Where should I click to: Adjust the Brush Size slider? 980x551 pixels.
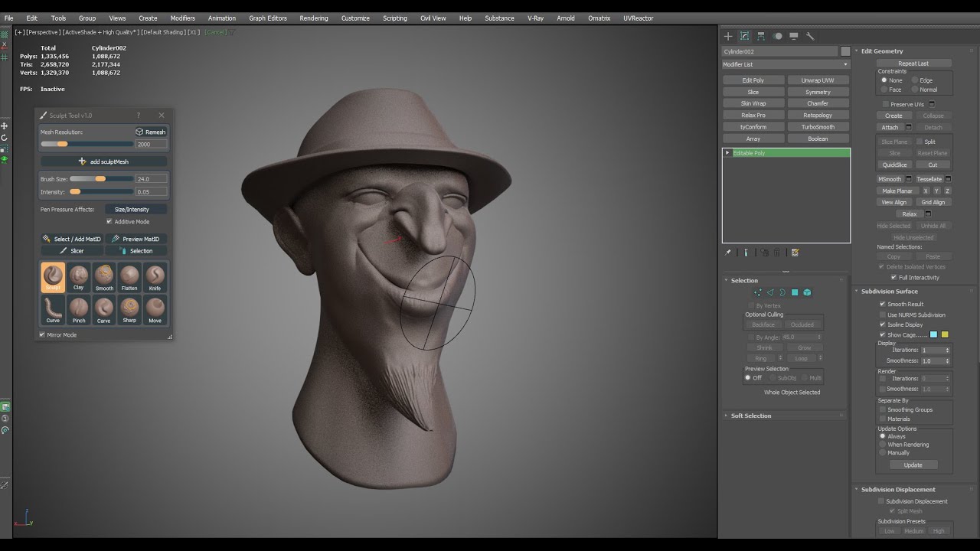click(x=100, y=179)
